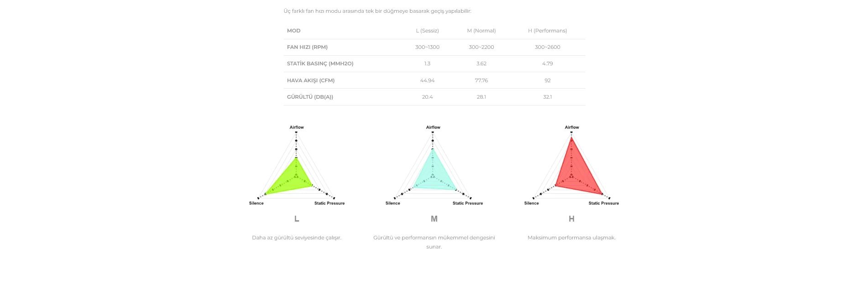Click the 20.4 noise value
The image size is (868, 281).
pos(427,97)
